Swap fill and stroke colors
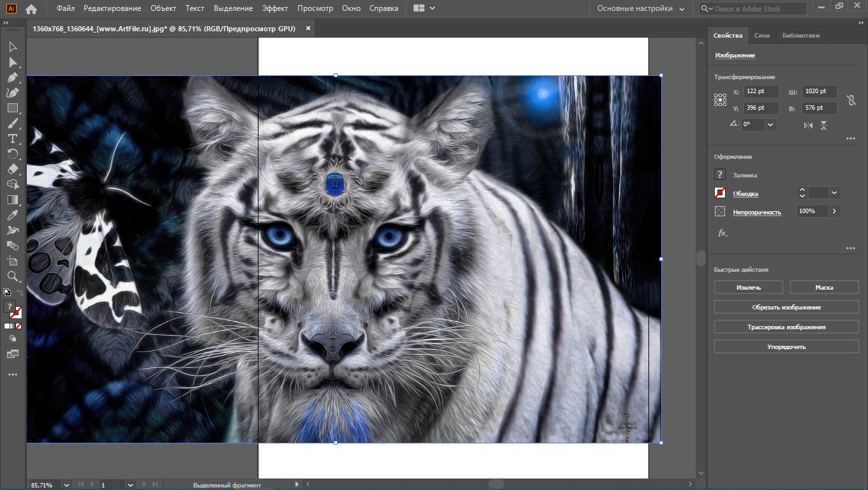 tap(20, 292)
